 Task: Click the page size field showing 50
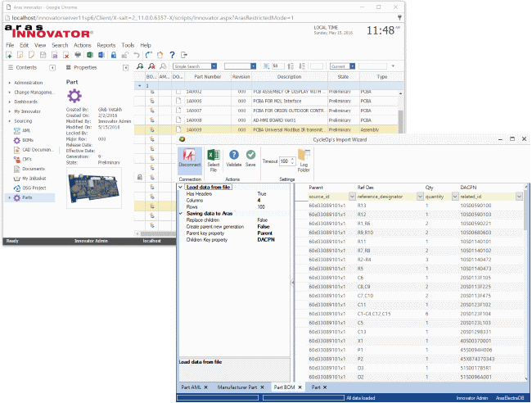pyautogui.click(x=278, y=66)
